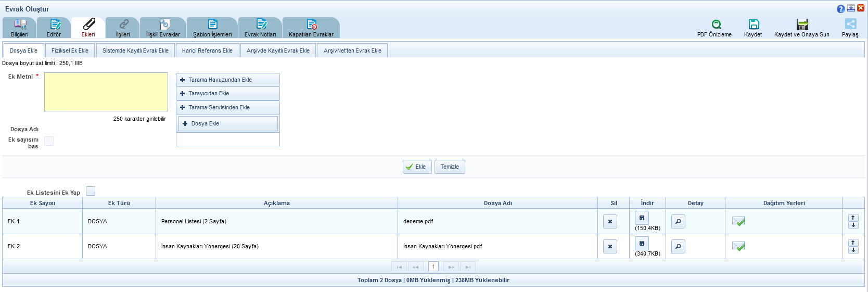Viewport: 868px width, 292px height.
Task: Expand Tarayıcıdan Ekle option
Action: tap(227, 93)
